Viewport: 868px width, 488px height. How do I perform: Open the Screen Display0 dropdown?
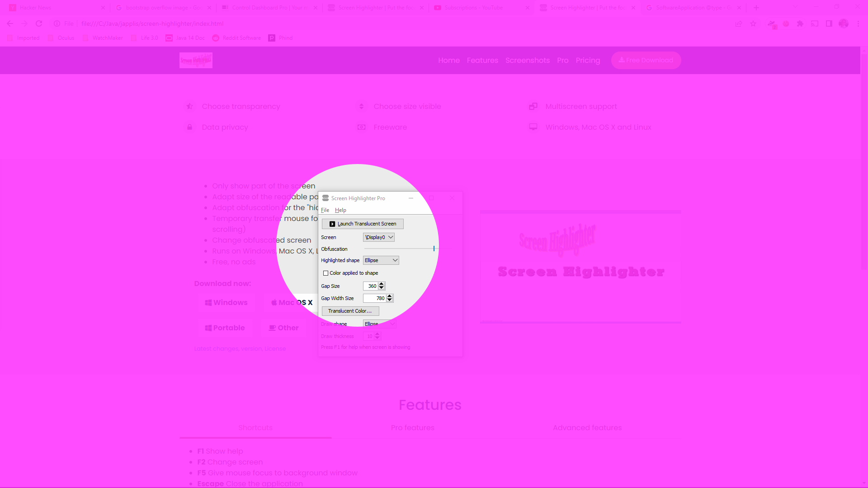379,237
